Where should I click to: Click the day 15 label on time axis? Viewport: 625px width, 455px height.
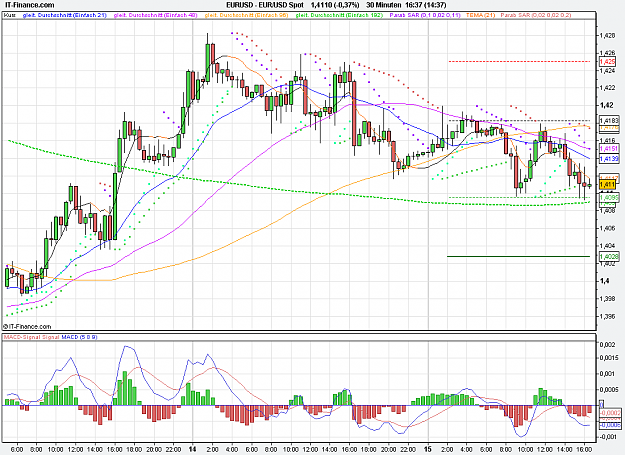[x=428, y=449]
